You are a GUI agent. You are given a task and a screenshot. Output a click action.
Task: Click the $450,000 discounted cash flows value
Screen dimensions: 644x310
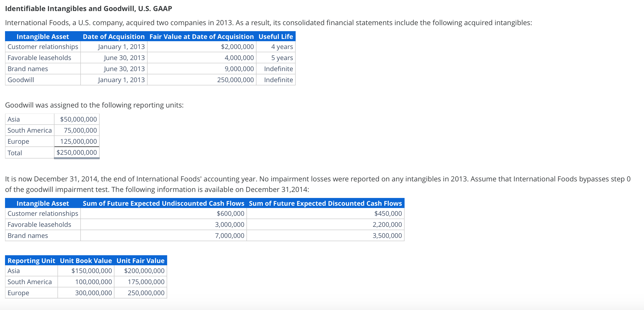tap(388, 214)
